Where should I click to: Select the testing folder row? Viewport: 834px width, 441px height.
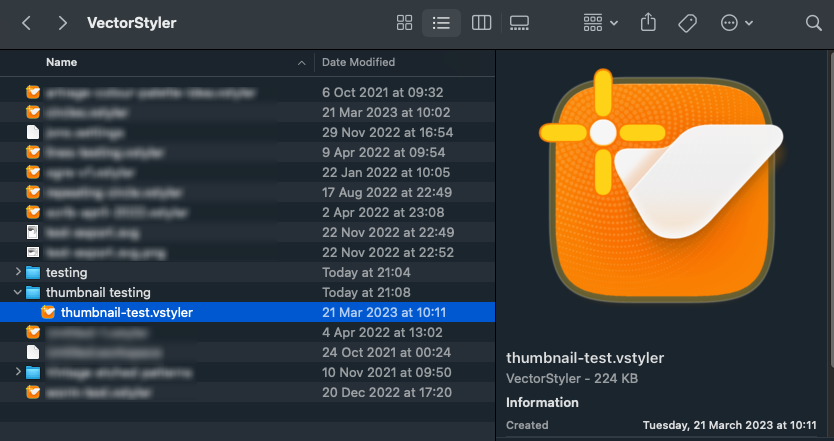click(x=66, y=272)
